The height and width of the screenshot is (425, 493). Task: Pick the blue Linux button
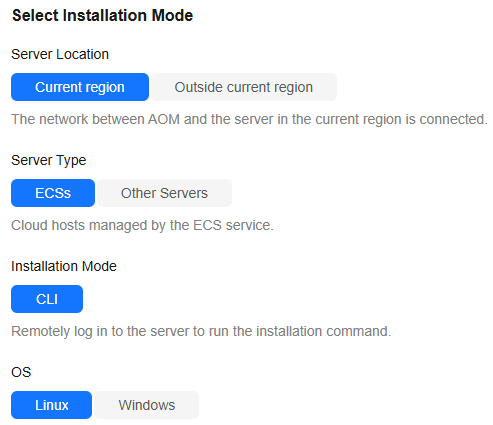tap(51, 405)
